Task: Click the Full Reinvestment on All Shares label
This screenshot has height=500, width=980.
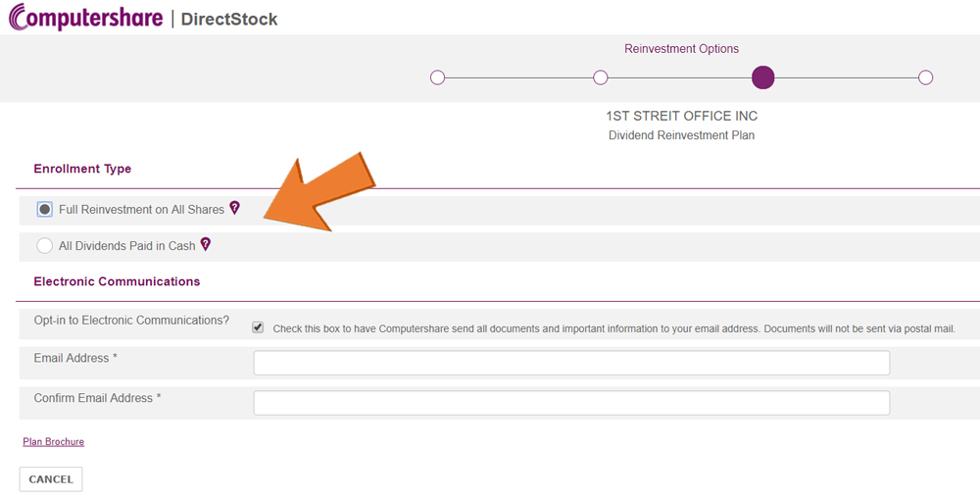Action: tap(141, 210)
